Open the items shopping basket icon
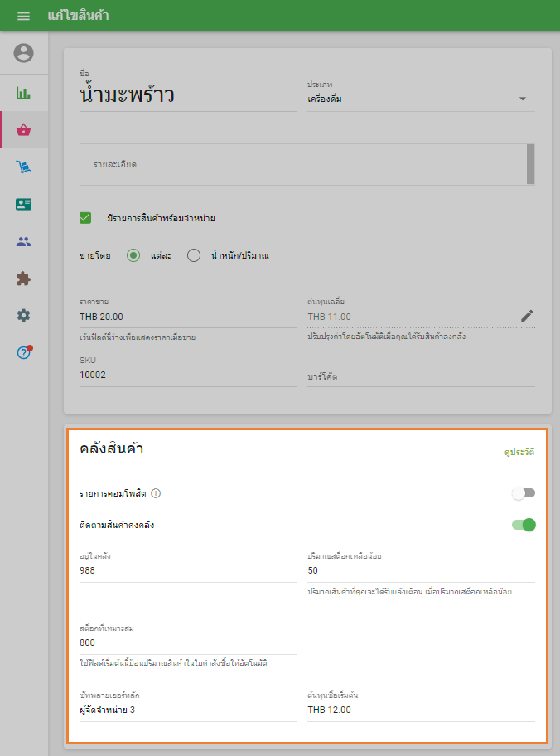560x756 pixels. click(24, 130)
